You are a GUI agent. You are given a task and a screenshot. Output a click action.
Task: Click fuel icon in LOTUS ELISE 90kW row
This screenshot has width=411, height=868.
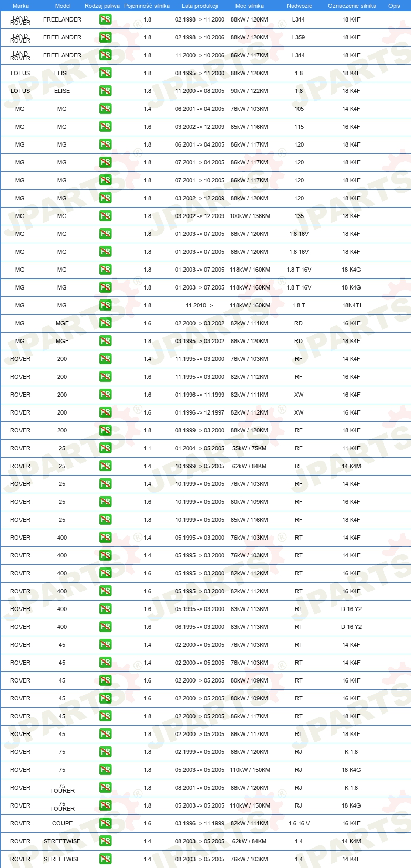pyautogui.click(x=106, y=91)
